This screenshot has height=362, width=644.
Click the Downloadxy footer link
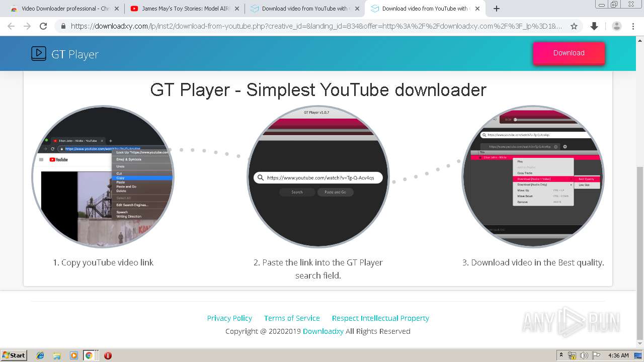click(323, 331)
